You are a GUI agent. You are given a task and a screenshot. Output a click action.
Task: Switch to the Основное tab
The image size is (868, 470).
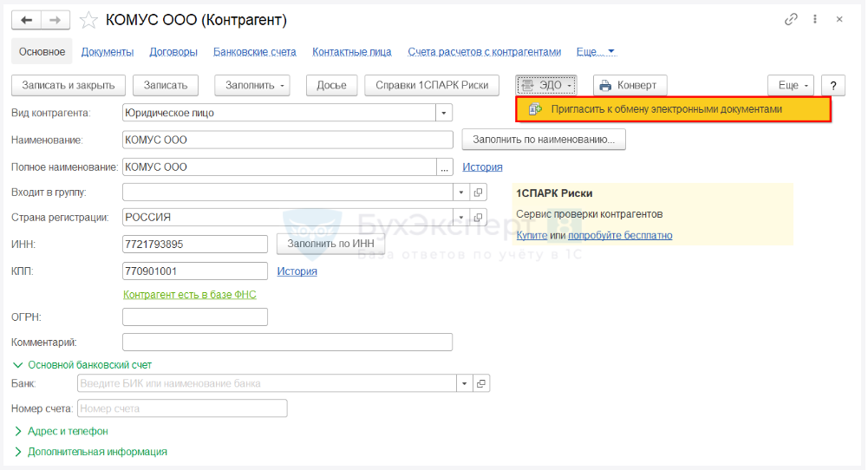click(x=42, y=51)
